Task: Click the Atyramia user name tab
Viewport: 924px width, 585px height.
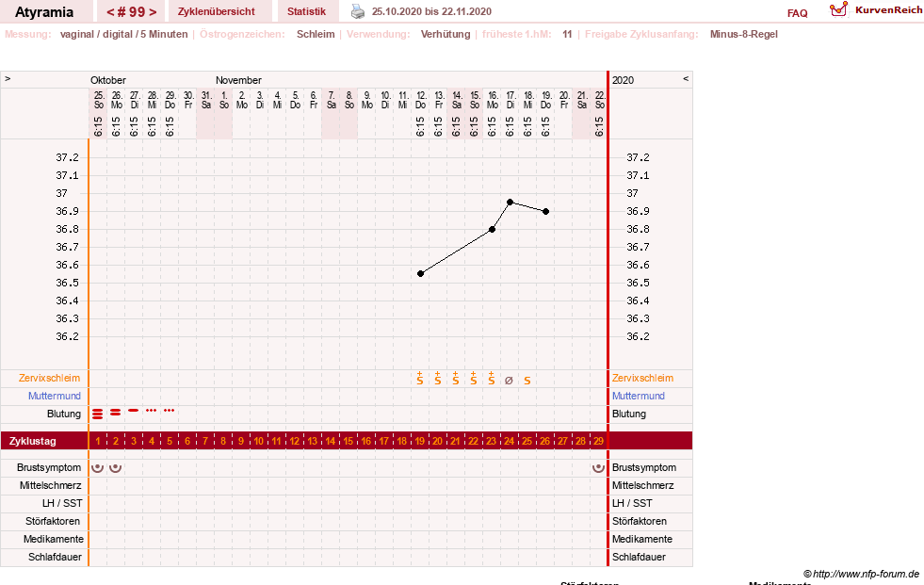Action: [x=44, y=12]
